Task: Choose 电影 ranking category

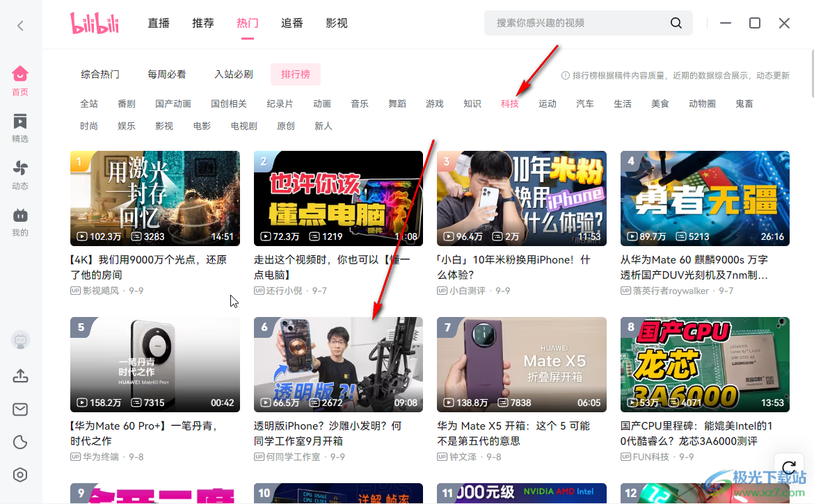Action: coord(202,126)
